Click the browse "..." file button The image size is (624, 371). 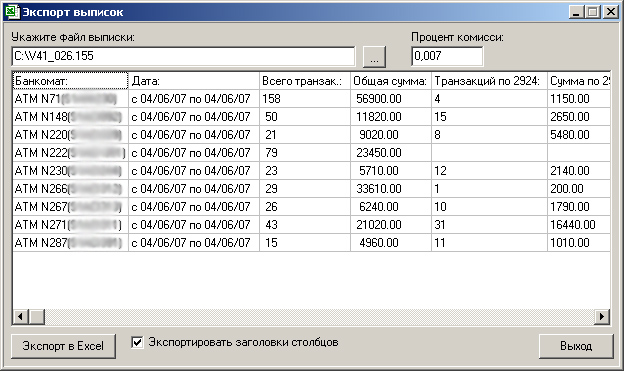coord(374,57)
